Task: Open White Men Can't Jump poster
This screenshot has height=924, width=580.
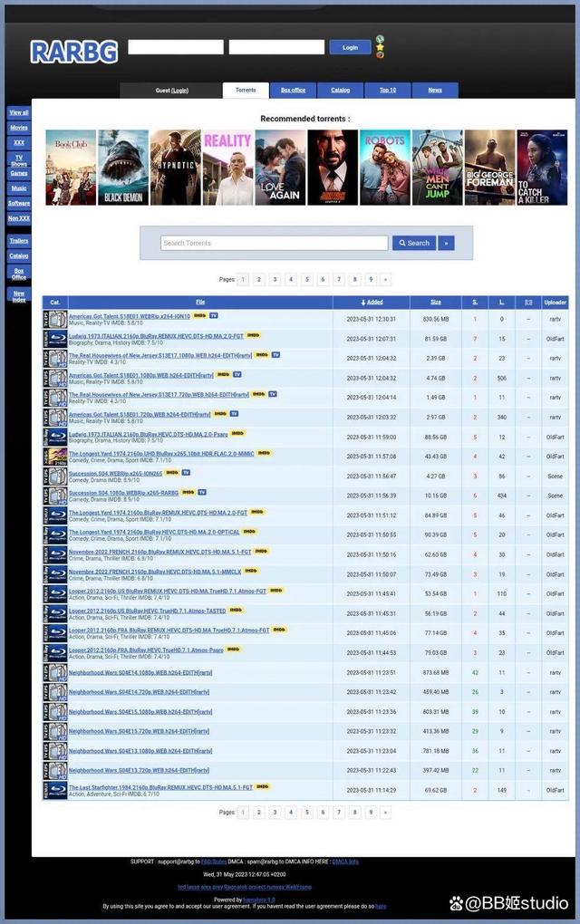Action: pos(438,168)
